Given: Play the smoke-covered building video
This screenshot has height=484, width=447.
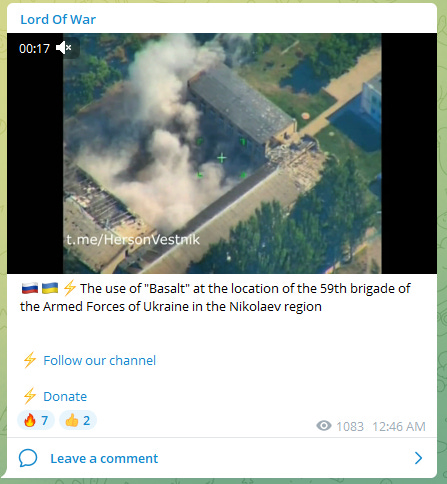Looking at the screenshot, I should point(222,153).
